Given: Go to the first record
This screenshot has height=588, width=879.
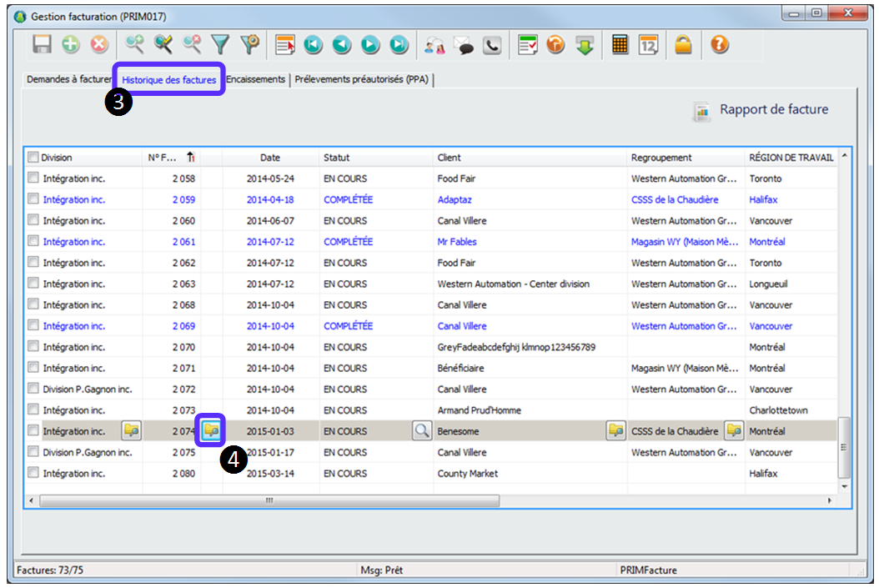Looking at the screenshot, I should pos(314,45).
